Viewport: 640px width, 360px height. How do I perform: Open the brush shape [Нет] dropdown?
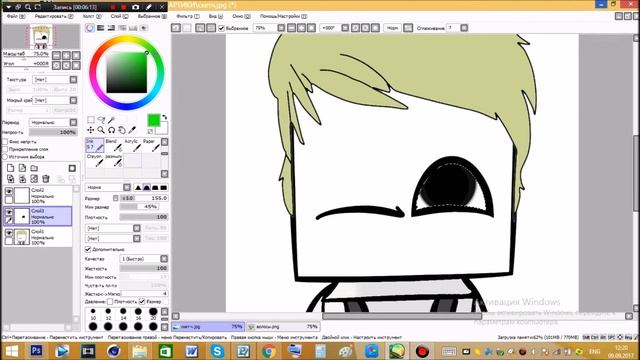(113, 228)
